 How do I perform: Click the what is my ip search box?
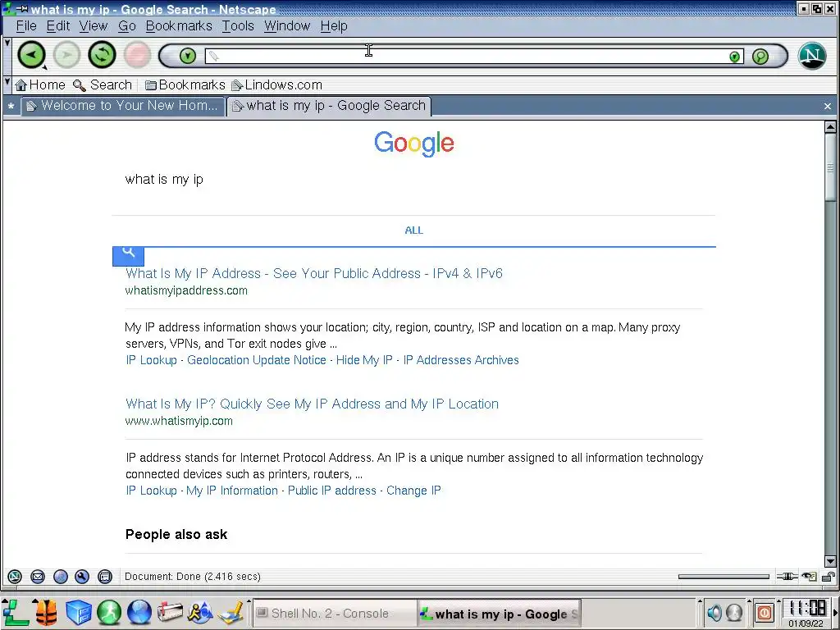[413, 180]
